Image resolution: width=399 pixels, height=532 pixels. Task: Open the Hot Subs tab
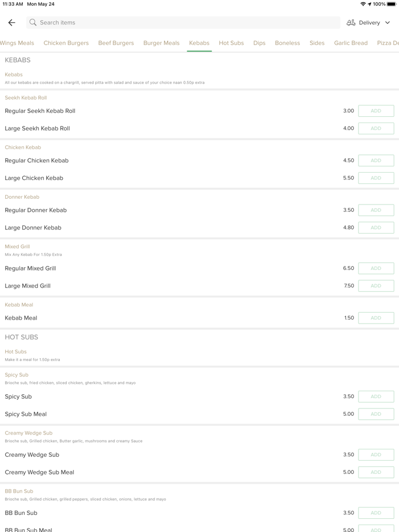[231, 43]
